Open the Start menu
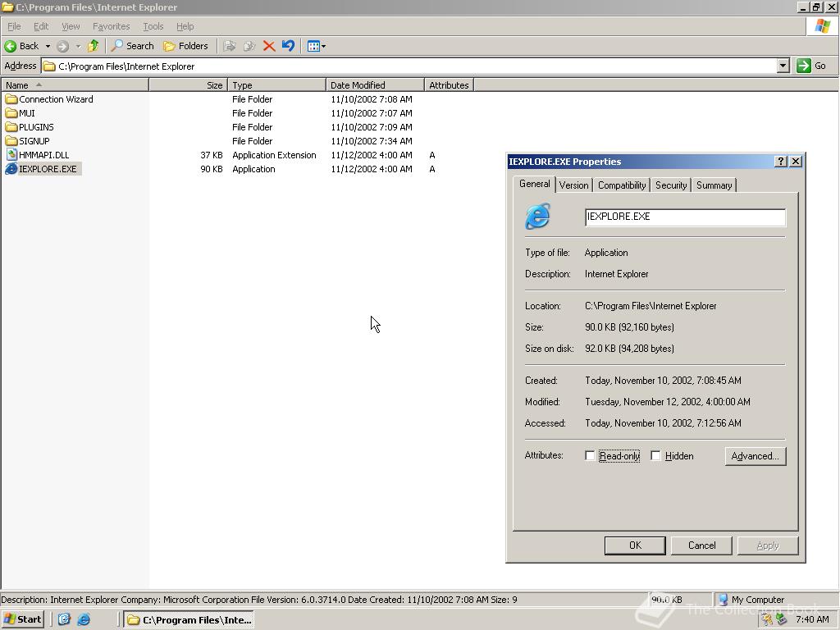The image size is (840, 630). [22, 619]
